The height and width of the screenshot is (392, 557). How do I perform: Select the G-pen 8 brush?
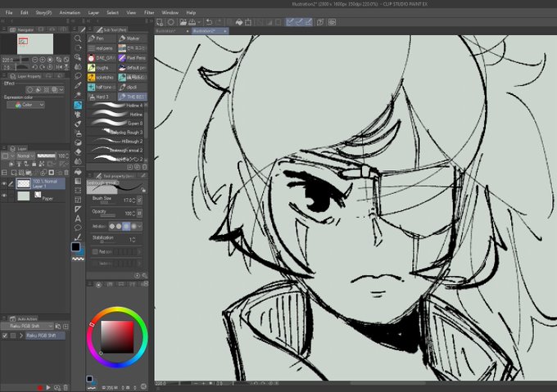(116, 123)
